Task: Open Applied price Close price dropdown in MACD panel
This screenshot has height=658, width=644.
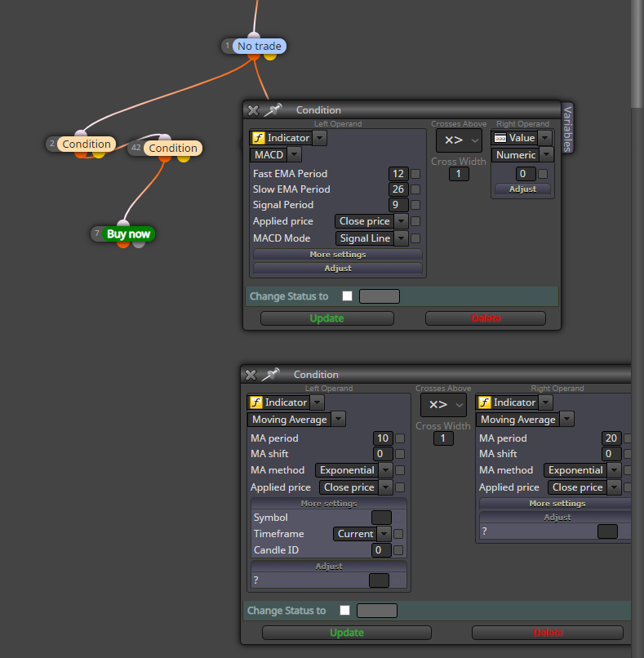Action: tap(401, 221)
